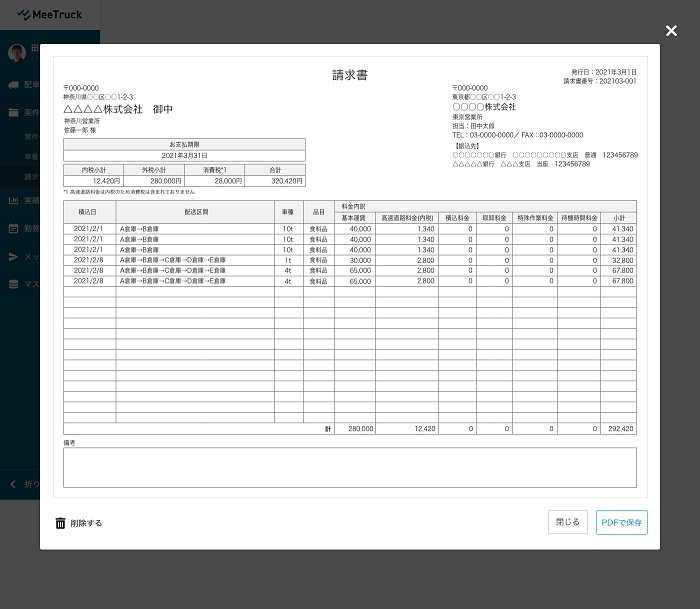
Task: Click the calendar attendance icon in sidebar
Action: point(14,228)
